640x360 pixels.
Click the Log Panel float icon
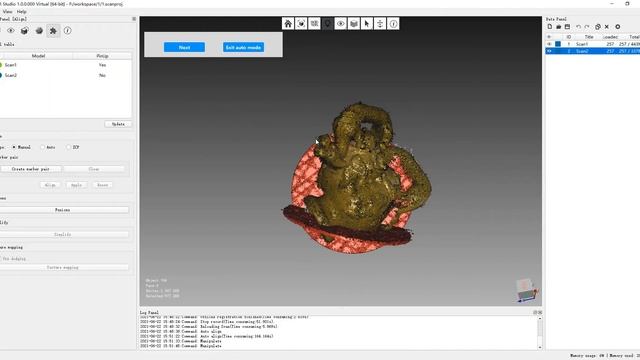tap(535, 312)
